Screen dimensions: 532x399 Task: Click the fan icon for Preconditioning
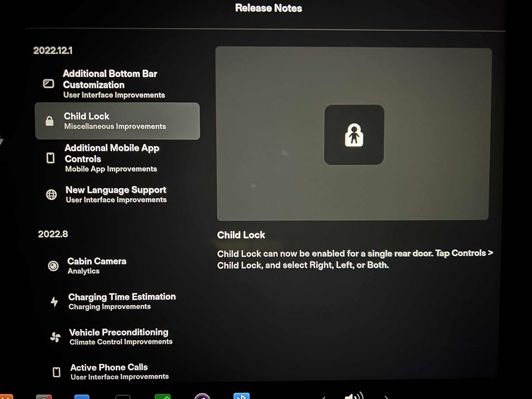coord(55,337)
